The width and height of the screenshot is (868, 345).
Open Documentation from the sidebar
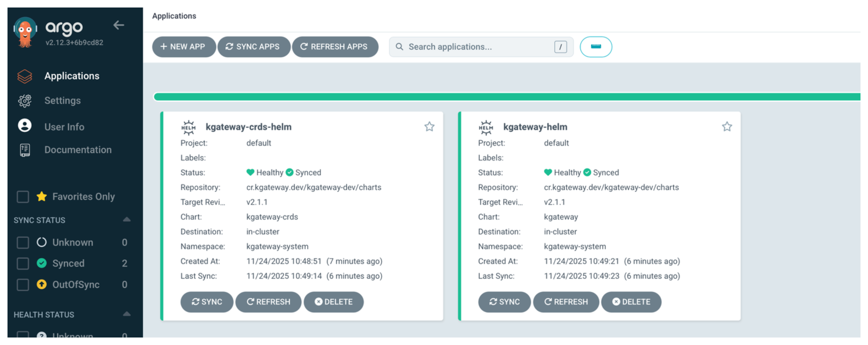[78, 150]
